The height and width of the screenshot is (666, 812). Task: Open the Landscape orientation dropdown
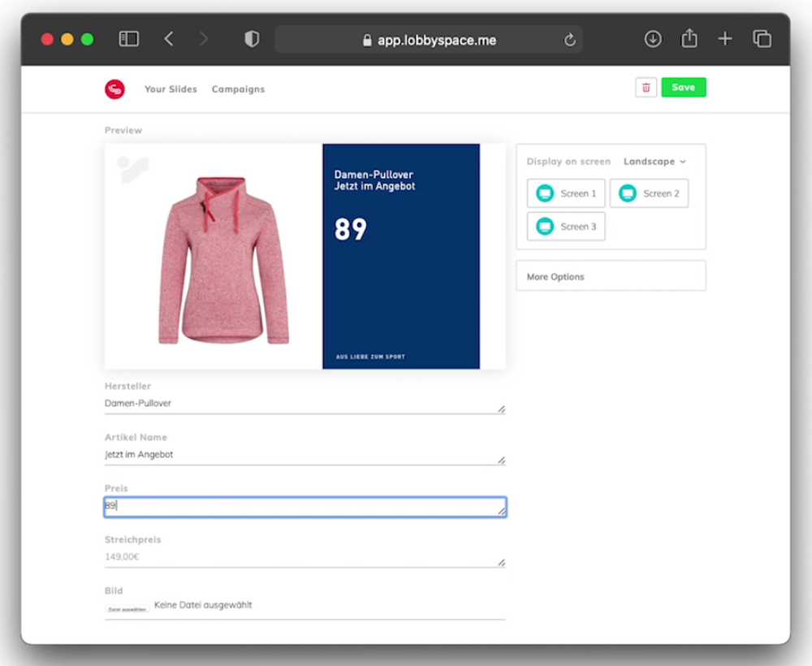654,162
